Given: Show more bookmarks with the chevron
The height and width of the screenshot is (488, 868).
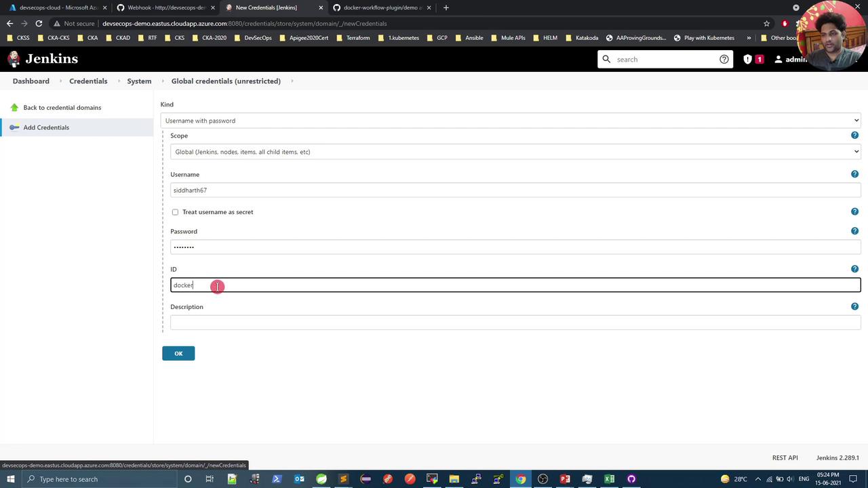Looking at the screenshot, I should point(749,38).
